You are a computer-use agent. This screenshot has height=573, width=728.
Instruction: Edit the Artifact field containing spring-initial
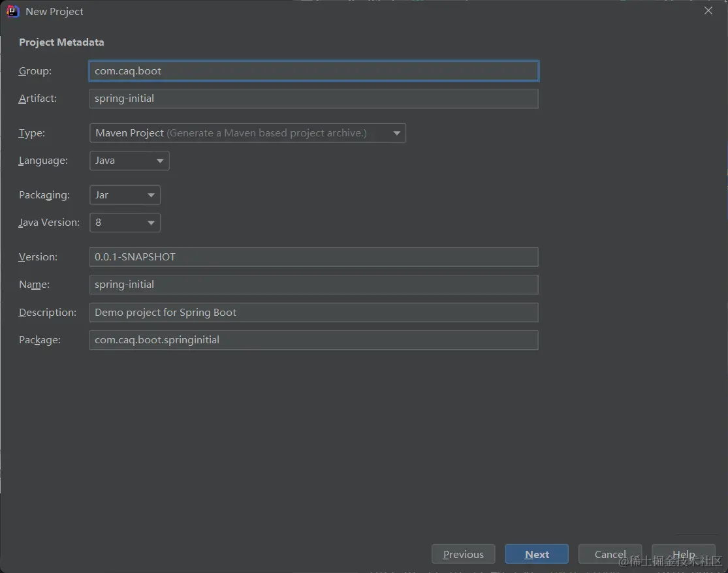click(314, 99)
